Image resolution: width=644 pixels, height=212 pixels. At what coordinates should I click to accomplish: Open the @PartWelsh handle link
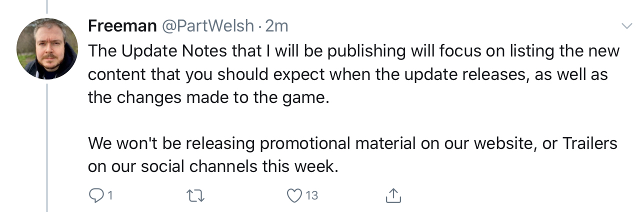click(x=207, y=26)
